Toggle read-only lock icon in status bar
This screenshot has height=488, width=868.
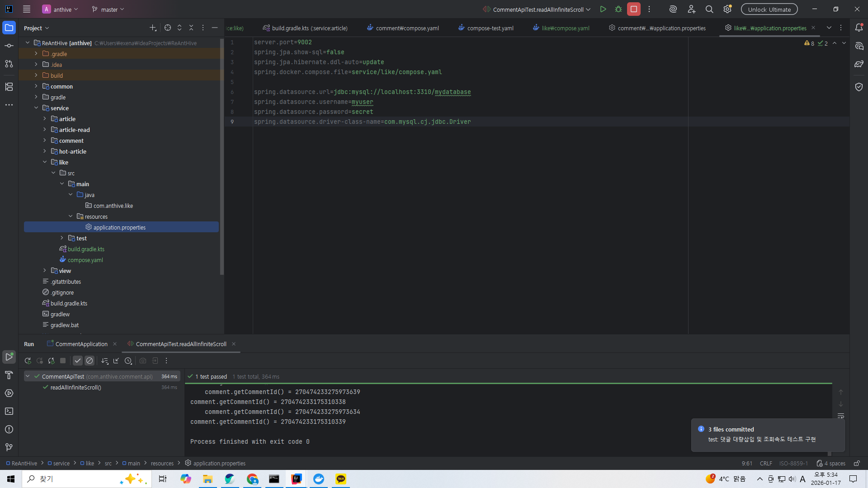[x=856, y=463]
